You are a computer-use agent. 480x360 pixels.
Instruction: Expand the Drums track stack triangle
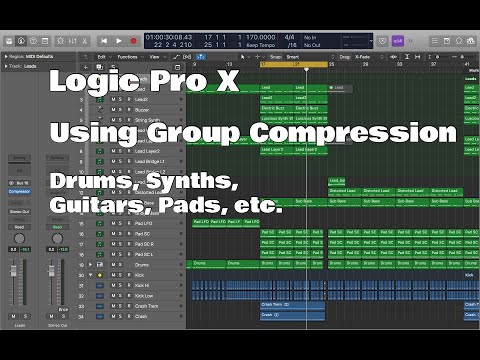pyautogui.click(x=90, y=265)
